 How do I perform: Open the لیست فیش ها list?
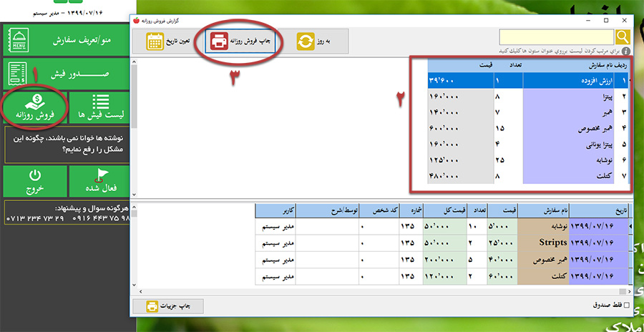pyautogui.click(x=99, y=106)
